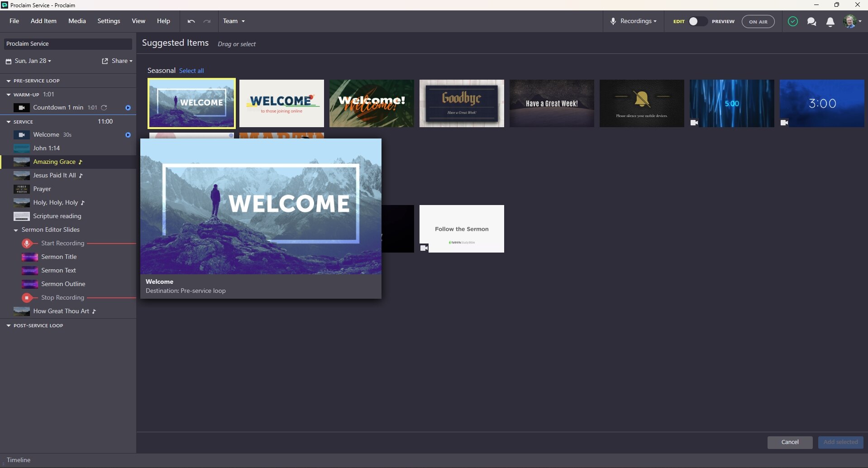Click the green checkmark status icon
The image size is (868, 468).
coord(793,21)
